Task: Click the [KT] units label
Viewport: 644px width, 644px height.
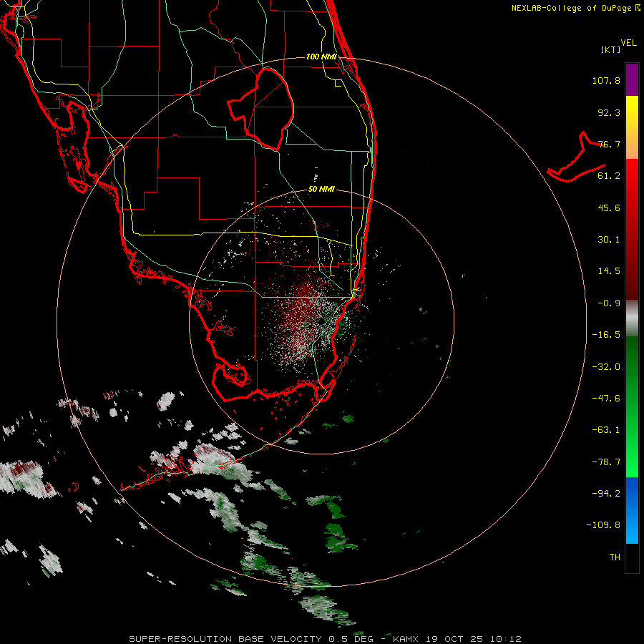Action: (610, 49)
